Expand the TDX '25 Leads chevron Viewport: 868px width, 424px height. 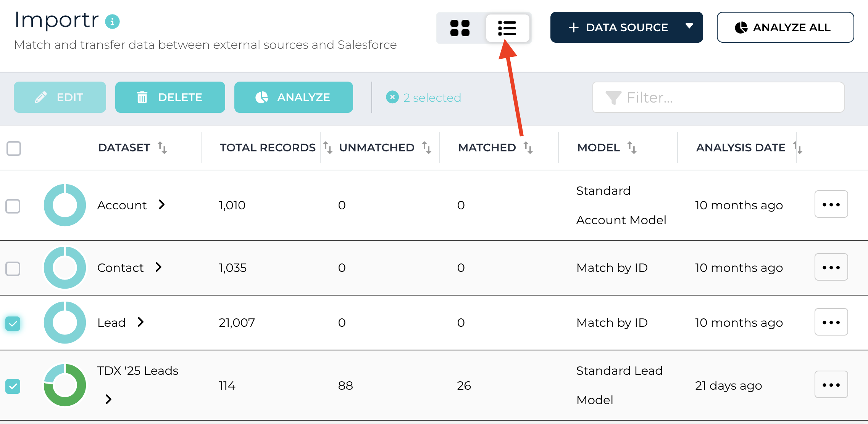pyautogui.click(x=108, y=399)
